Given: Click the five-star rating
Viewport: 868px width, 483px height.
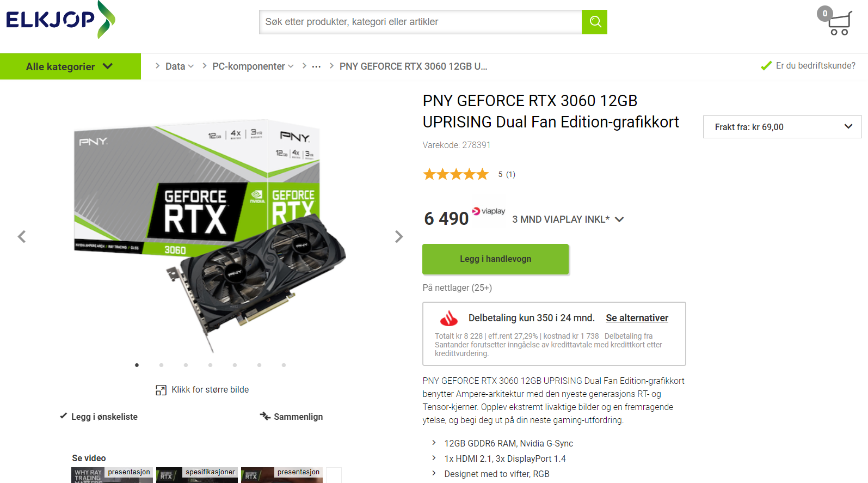Looking at the screenshot, I should pyautogui.click(x=456, y=174).
